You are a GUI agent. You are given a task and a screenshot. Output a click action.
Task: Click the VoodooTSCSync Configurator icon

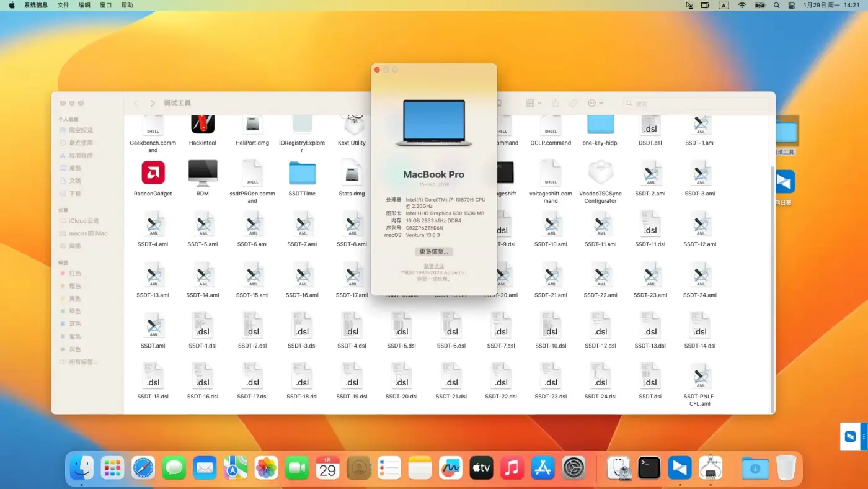600,173
